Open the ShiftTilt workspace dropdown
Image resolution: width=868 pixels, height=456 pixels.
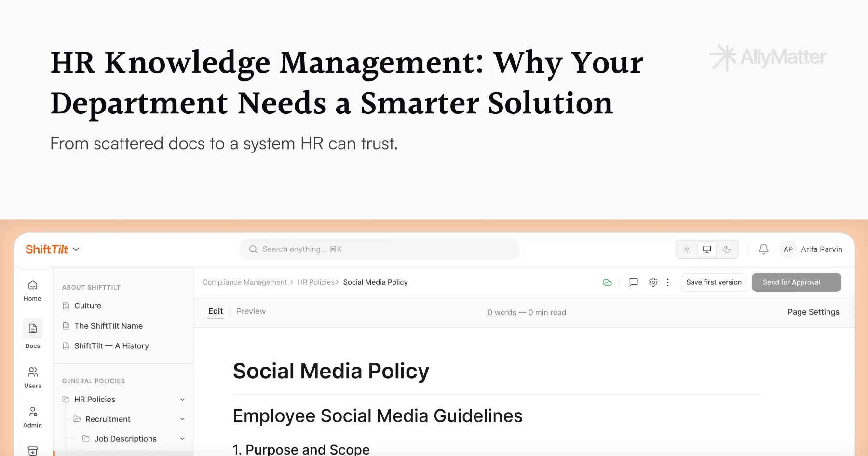[53, 249]
